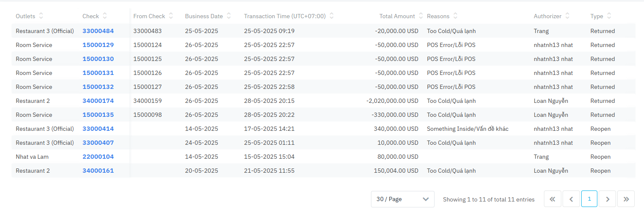Go to the first page

click(x=552, y=199)
